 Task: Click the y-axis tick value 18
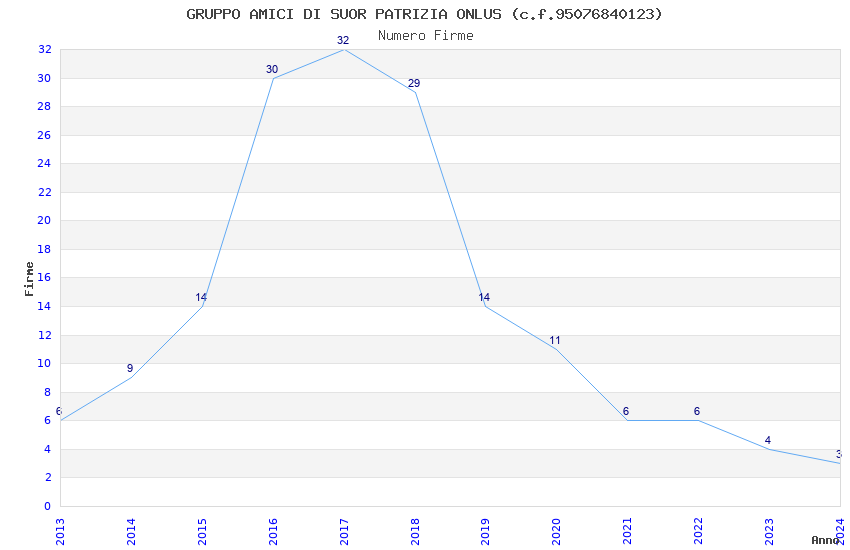point(44,249)
